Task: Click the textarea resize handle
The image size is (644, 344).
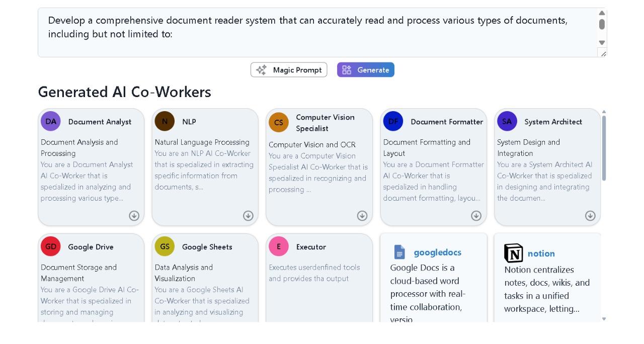Action: pos(603,53)
